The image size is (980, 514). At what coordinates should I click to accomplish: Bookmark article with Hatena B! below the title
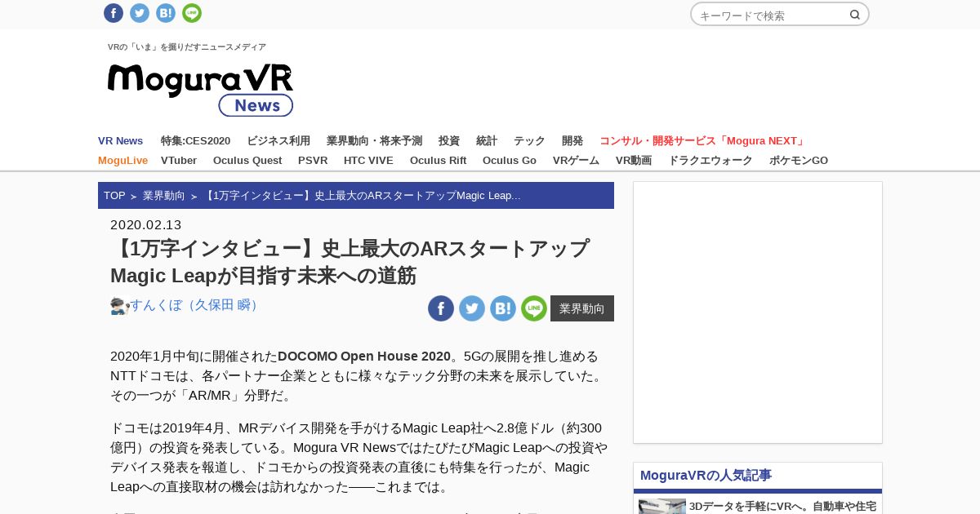click(503, 308)
